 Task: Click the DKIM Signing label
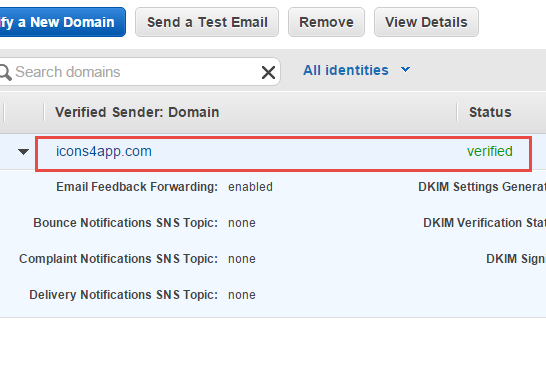pyautogui.click(x=516, y=259)
